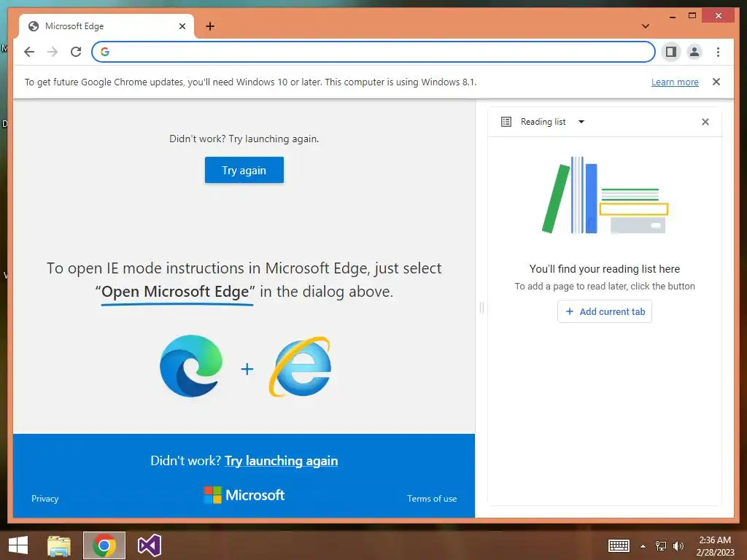Click the Microsoft logo in footer
This screenshot has width=747, height=560.
(x=244, y=495)
